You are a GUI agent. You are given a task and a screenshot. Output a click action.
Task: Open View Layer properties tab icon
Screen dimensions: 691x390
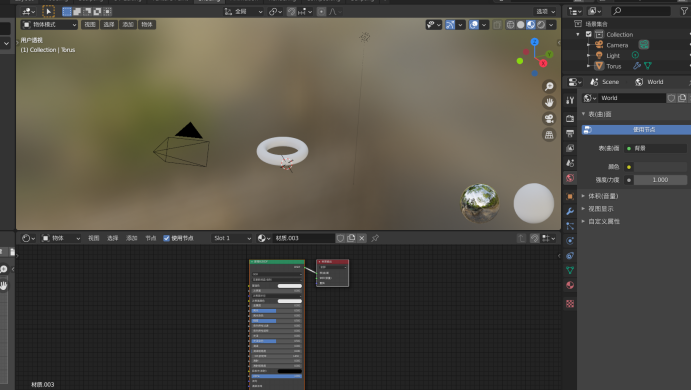(x=570, y=148)
